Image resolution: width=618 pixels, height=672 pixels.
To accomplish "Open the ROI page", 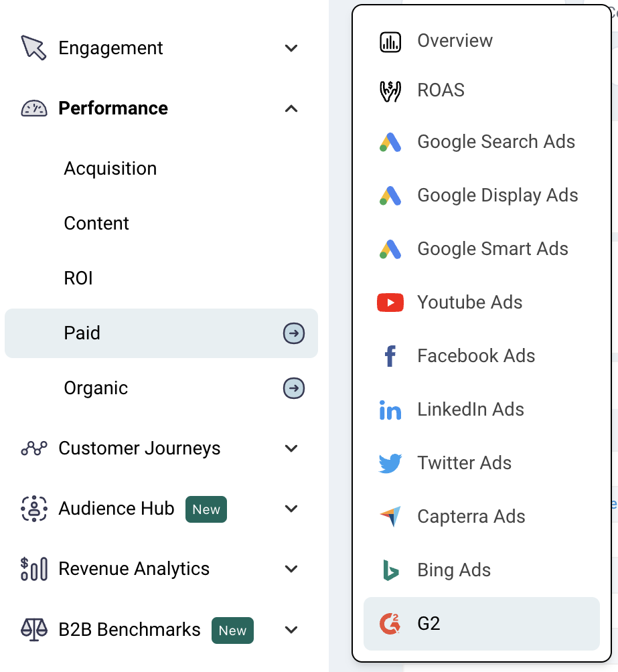I will [x=78, y=278].
